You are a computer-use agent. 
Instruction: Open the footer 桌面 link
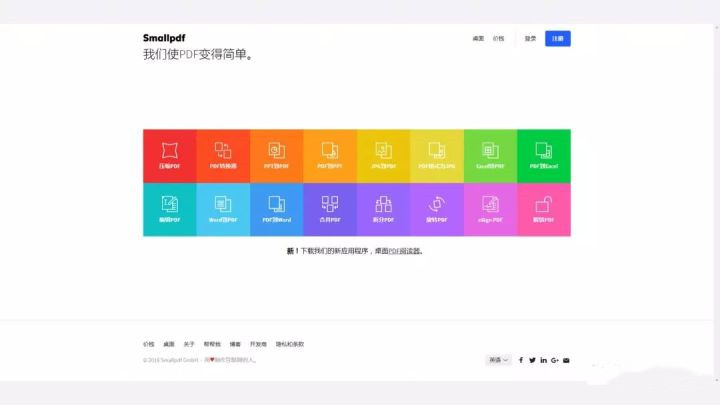coord(169,344)
